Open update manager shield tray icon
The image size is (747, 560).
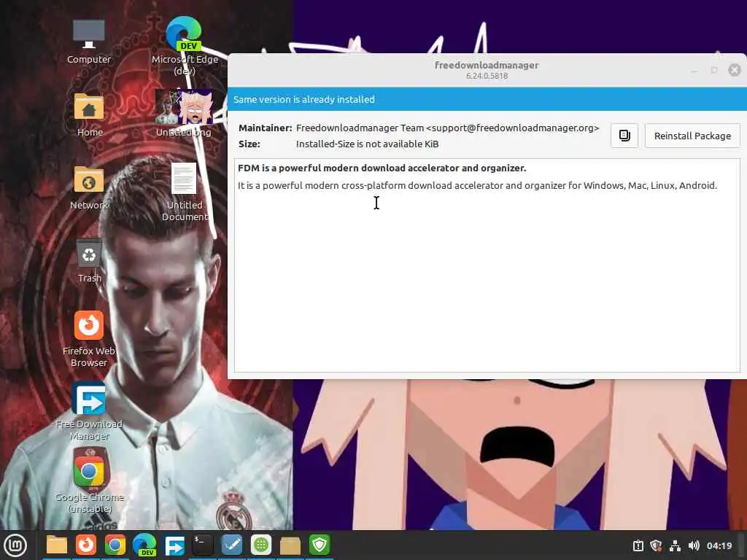[x=656, y=545]
